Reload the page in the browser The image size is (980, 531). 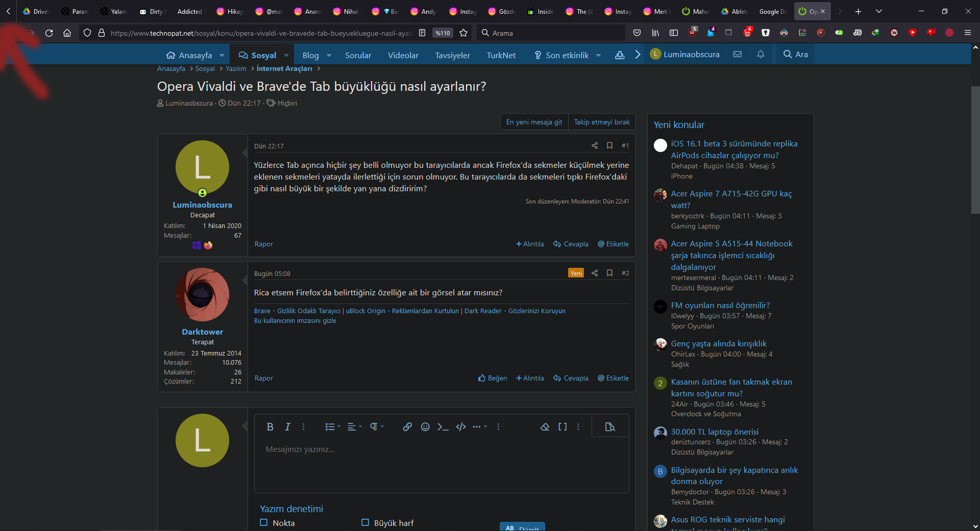(49, 33)
